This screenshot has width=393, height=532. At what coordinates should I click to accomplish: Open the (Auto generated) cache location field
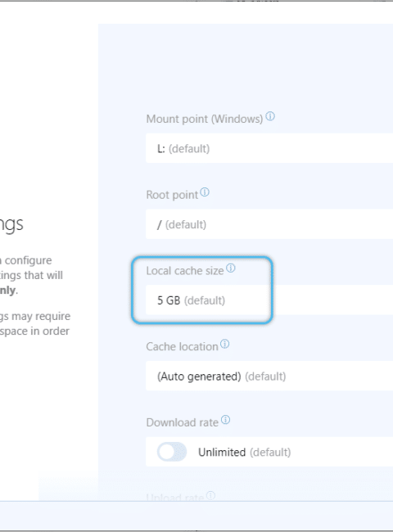click(269, 376)
